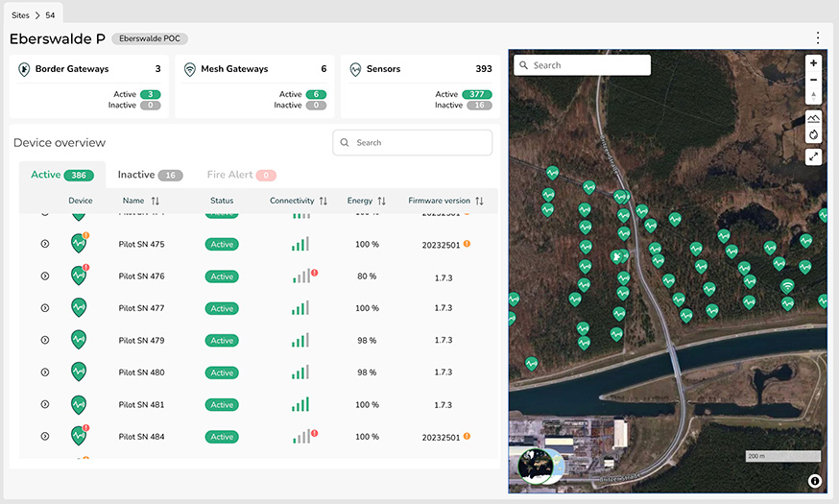This screenshot has height=504, width=839.
Task: Click sensor device icon of Pilot SN 481
Action: (x=79, y=404)
